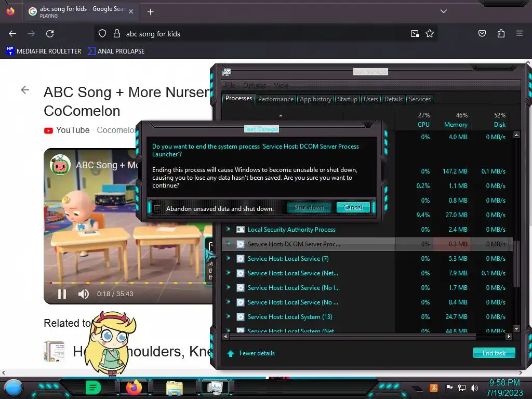This screenshot has height=399, width=532.
Task: Open Firefox extensions puzzle icon
Action: [501, 34]
